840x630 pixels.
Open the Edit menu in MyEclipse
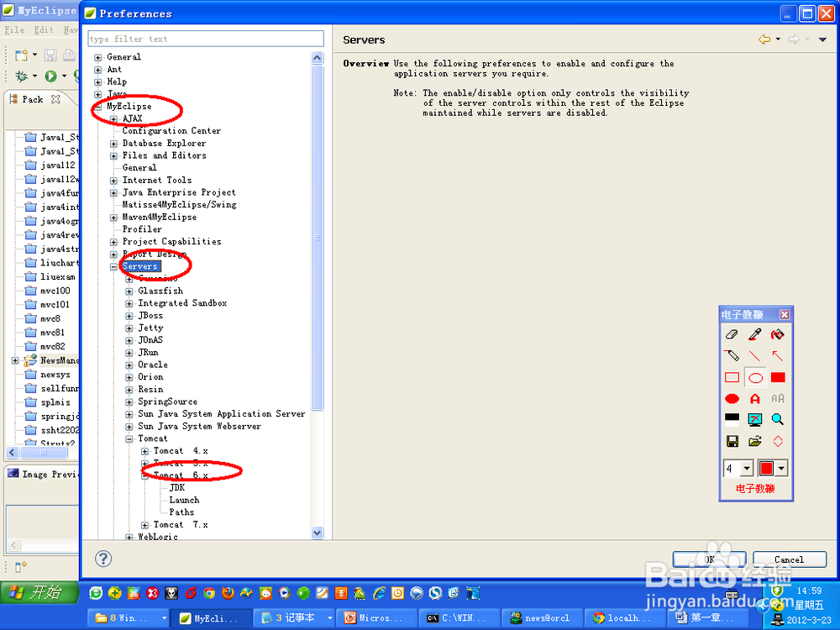tap(44, 30)
